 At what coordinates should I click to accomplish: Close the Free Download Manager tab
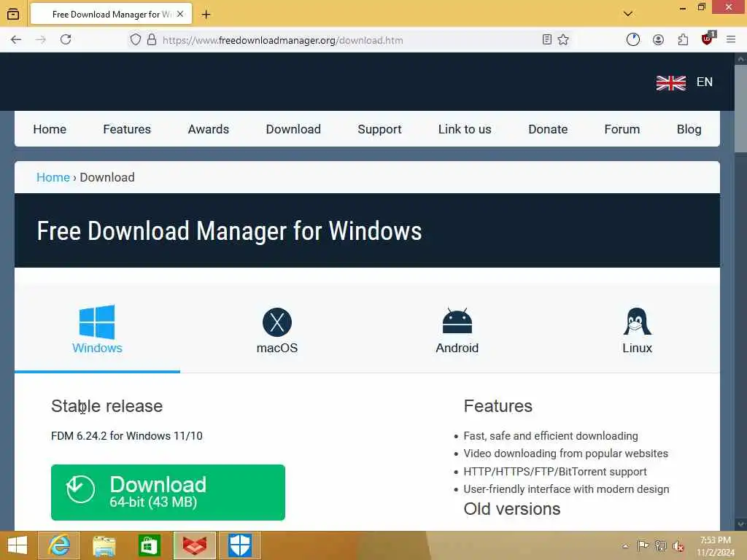pos(180,15)
